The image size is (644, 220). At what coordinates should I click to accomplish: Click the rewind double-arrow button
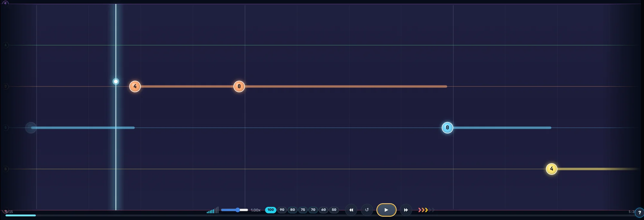point(351,210)
